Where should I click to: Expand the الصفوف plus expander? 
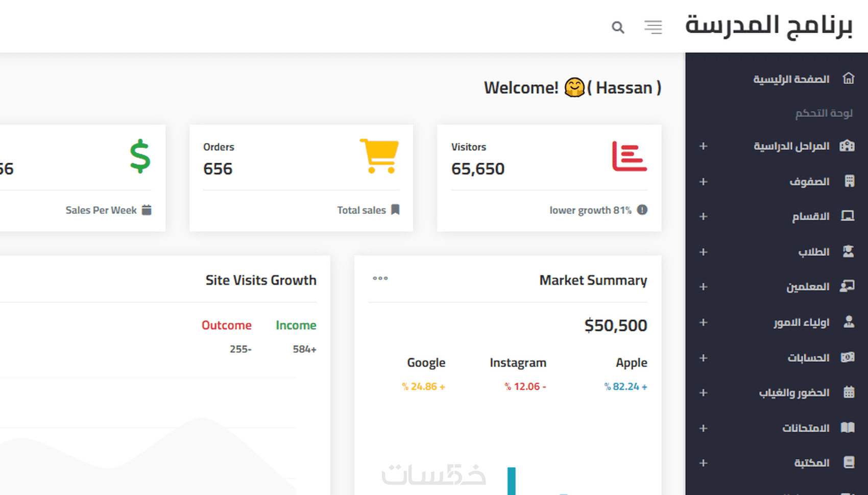[703, 182]
